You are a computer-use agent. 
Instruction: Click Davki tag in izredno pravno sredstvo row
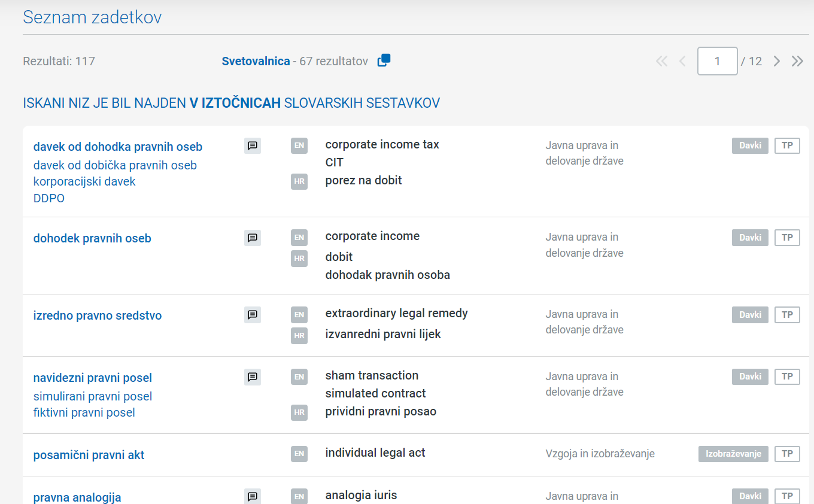750,315
